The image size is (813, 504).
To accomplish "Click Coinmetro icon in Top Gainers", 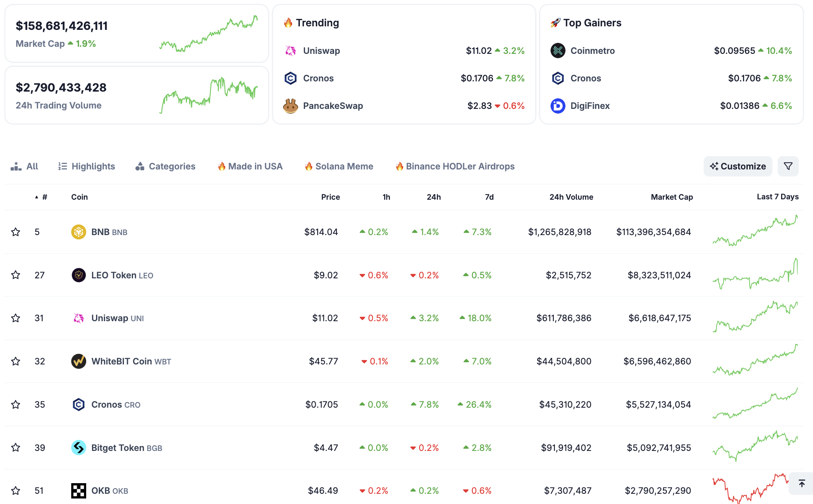I will coord(558,51).
